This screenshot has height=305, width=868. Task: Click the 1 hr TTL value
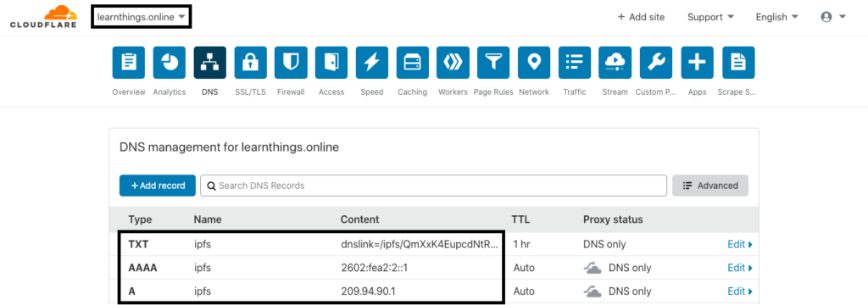[522, 244]
